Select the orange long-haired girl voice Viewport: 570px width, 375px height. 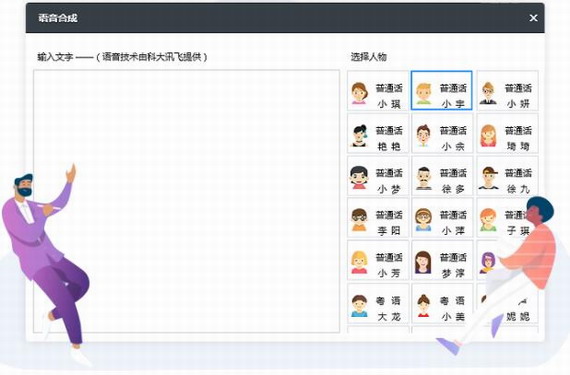point(507,133)
